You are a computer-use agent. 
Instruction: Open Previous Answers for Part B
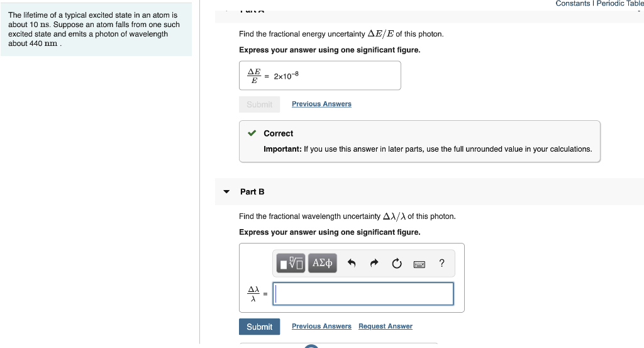click(x=321, y=326)
